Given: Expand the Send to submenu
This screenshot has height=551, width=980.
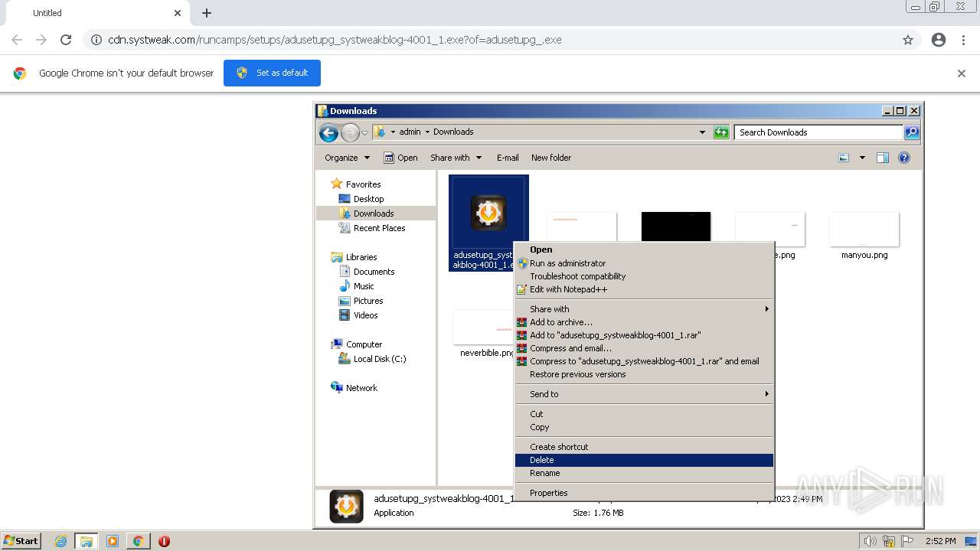Looking at the screenshot, I should (x=644, y=394).
